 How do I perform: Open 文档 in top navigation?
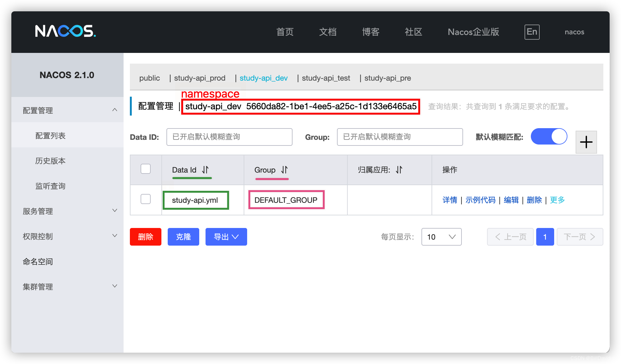pos(328,32)
